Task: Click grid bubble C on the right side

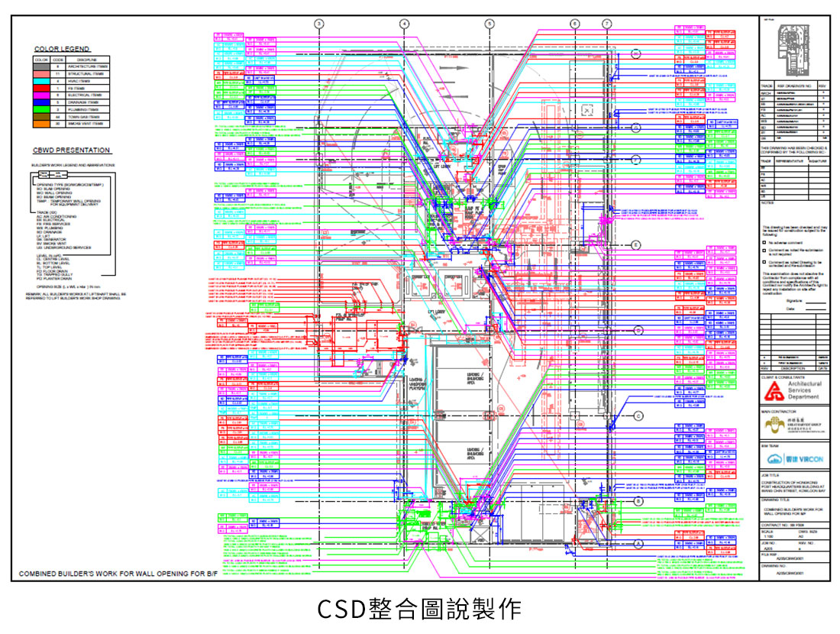Action: tap(635, 416)
